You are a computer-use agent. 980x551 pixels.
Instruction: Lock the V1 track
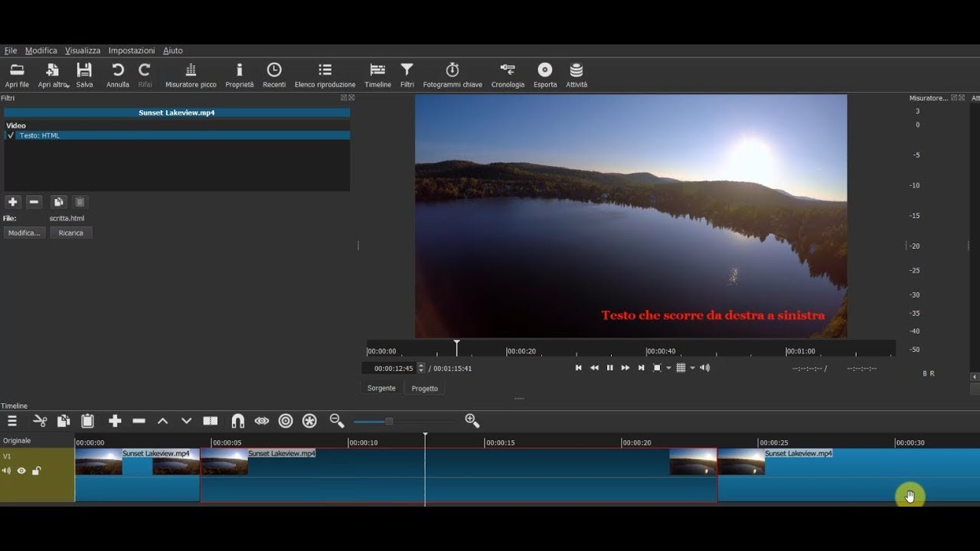[x=36, y=471]
